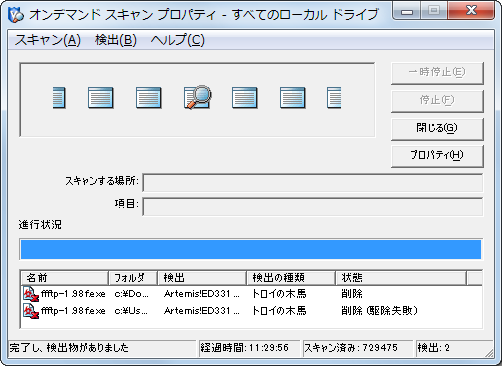
Task: Click the 停止(F) button
Action: (x=437, y=100)
